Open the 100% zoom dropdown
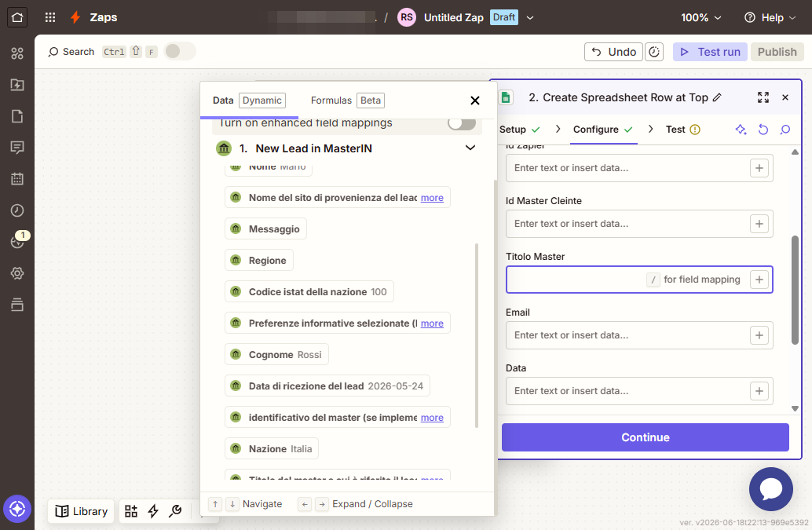 pos(700,17)
